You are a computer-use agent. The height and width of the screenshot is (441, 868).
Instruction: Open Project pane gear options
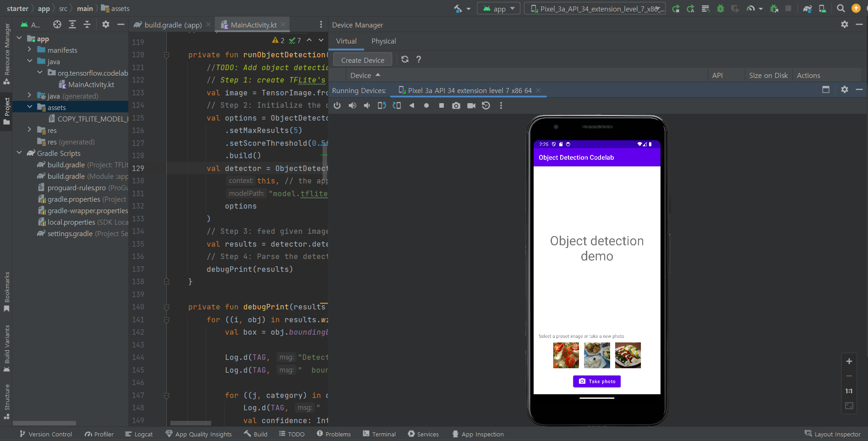coord(106,25)
